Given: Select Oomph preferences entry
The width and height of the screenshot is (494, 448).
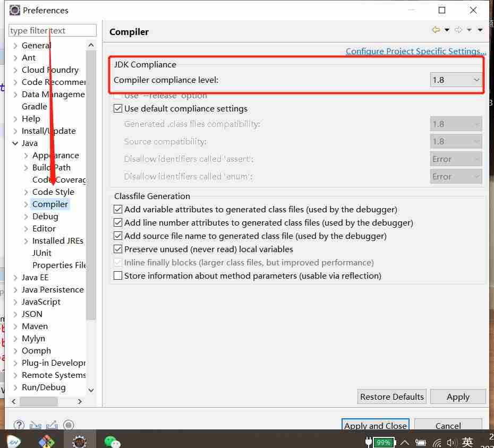Looking at the screenshot, I should point(36,351).
